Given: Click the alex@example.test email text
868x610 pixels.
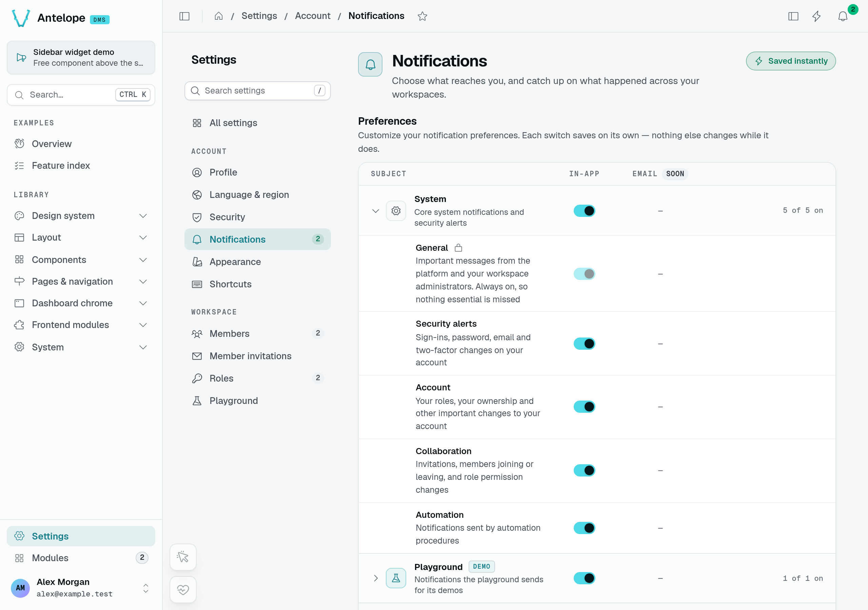Looking at the screenshot, I should 75,594.
